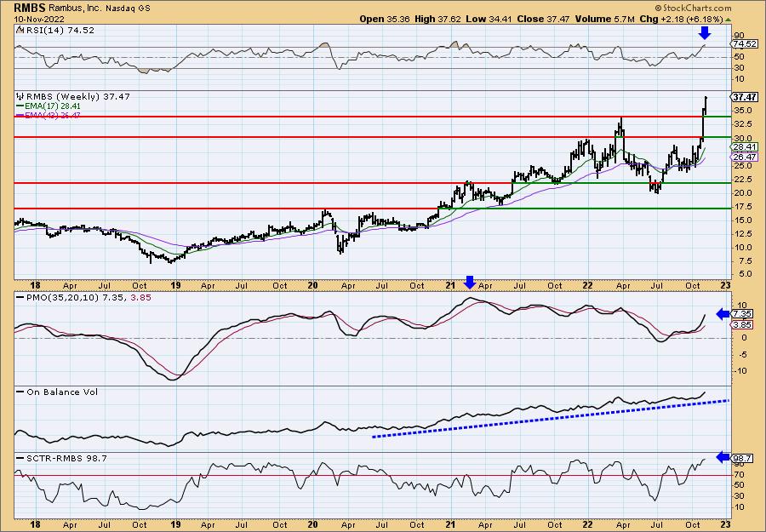Click the small icon beside RSI(14) label
The height and width of the screenshot is (532, 766).
20,30
